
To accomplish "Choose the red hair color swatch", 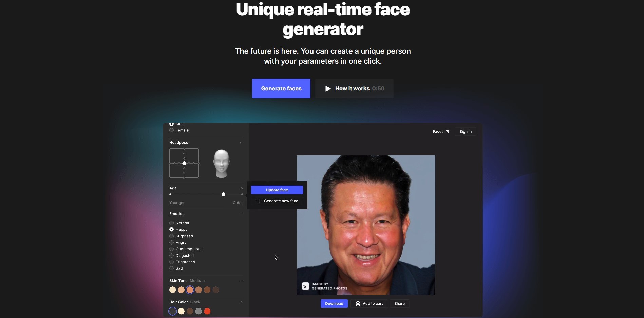I will pos(207,311).
